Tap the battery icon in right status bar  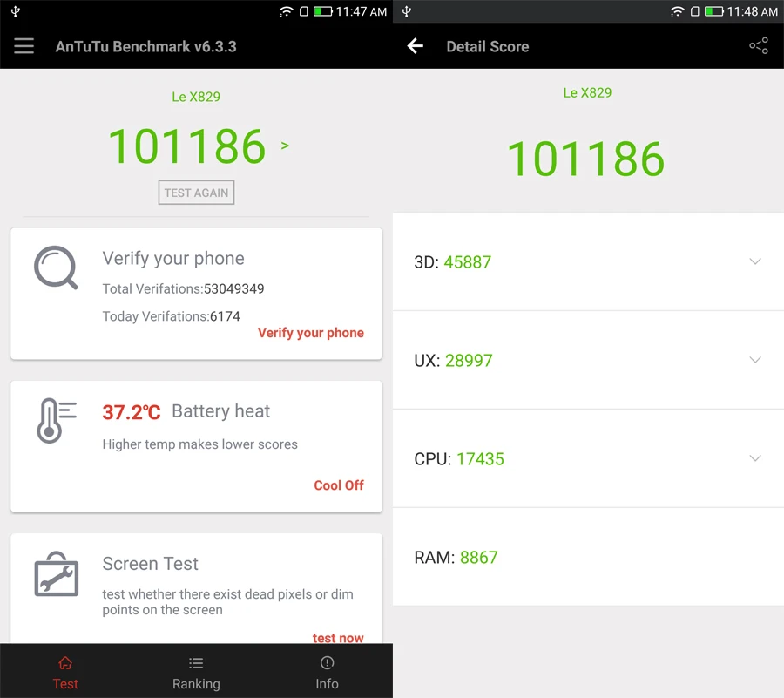714,11
